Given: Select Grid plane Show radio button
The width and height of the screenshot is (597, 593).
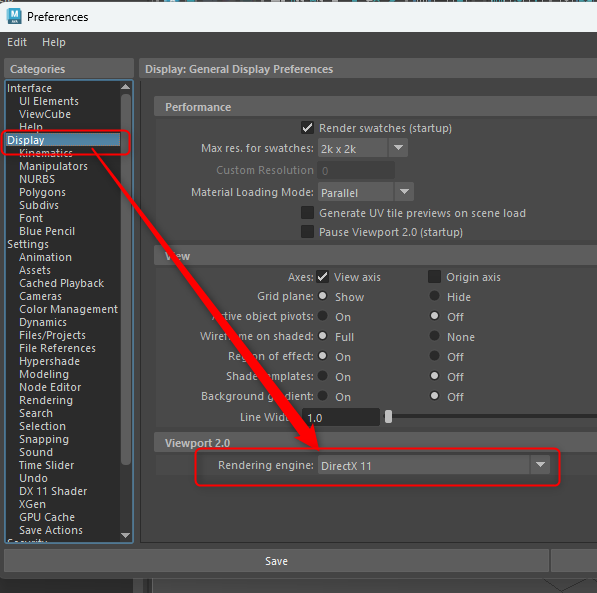Looking at the screenshot, I should click(322, 296).
